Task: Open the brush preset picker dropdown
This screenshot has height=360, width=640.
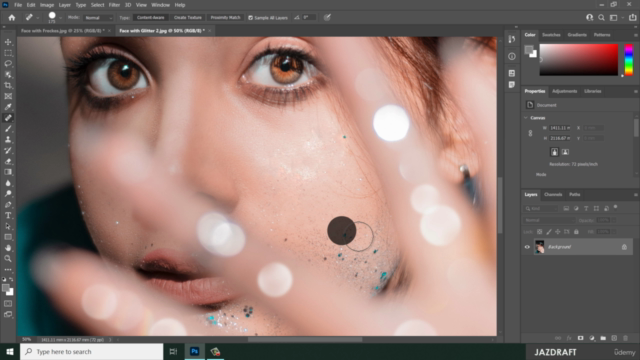Action: tap(61, 18)
